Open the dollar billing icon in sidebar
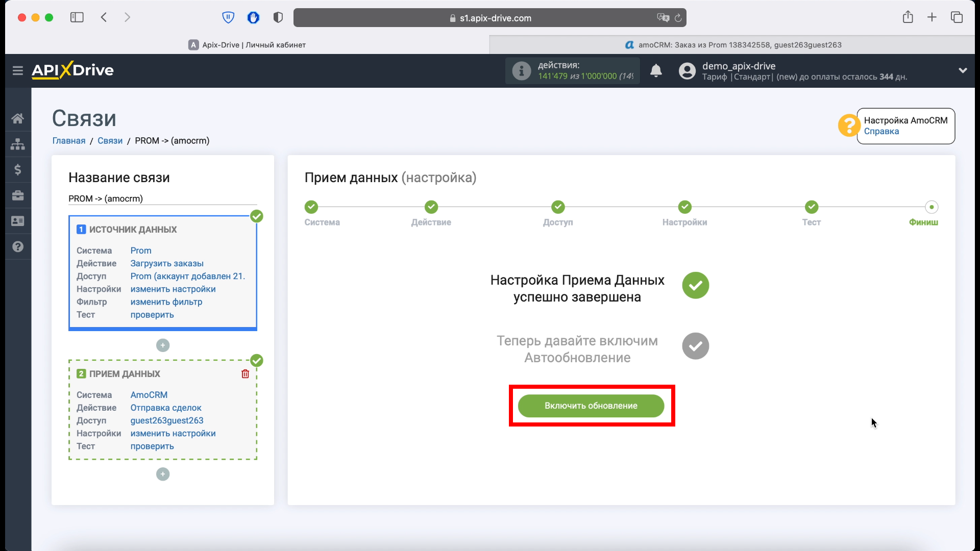Screen dimensions: 980x551 coord(18,169)
